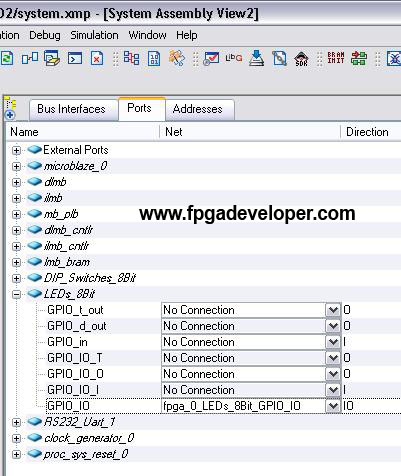Click the SDK launch toolbar icon

(301, 59)
